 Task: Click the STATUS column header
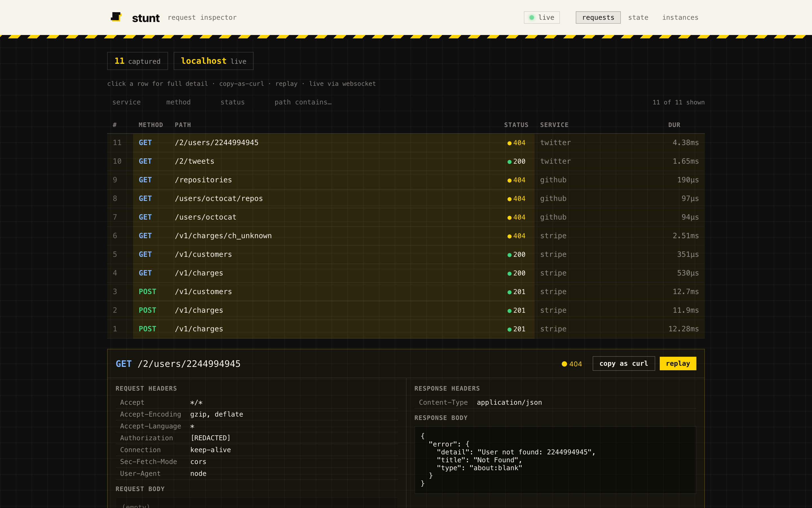click(x=516, y=125)
